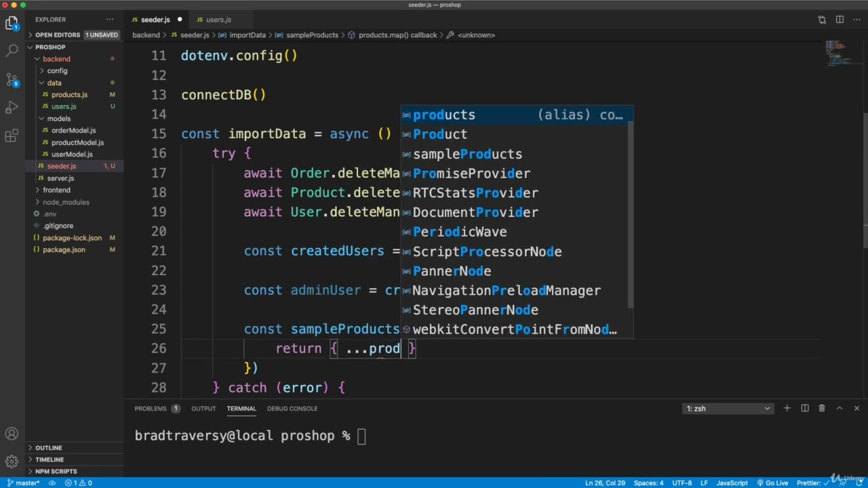Open productModel.js file
This screenshot has height=488, width=868.
(77, 142)
